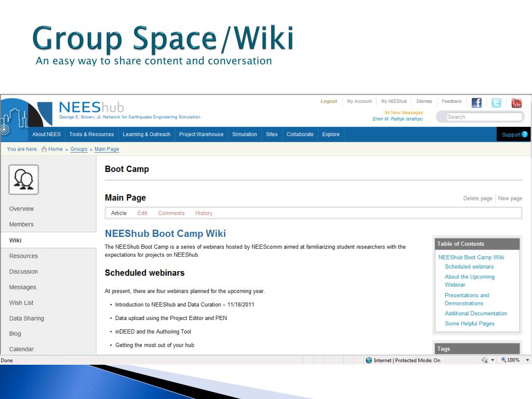This screenshot has width=532, height=399.
Task: Open the Sites menu
Action: pyautogui.click(x=272, y=135)
